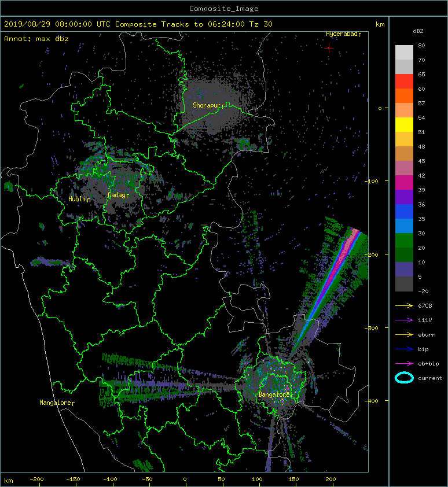Click the purple 111V track arrow in legend
This screenshot has width=448, height=487.
[x=404, y=320]
